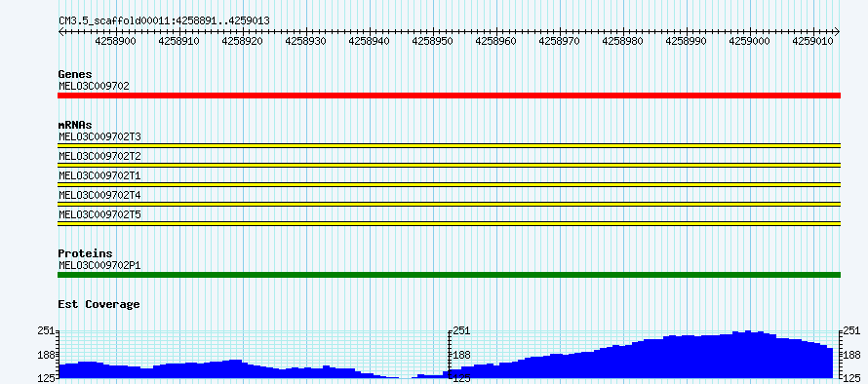Image resolution: width=868 pixels, height=384 pixels.
Task: Click the MELO3C009702P1 protein label
Action: pyautogui.click(x=99, y=265)
